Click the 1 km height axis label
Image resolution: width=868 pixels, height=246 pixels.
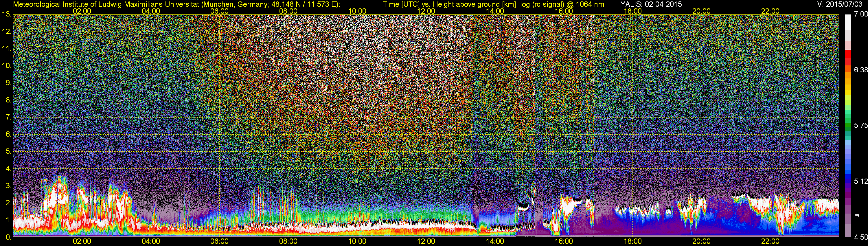tap(8, 220)
